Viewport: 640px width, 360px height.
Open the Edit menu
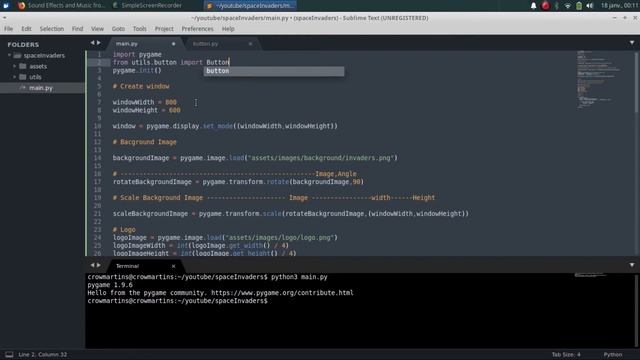[x=27, y=29]
